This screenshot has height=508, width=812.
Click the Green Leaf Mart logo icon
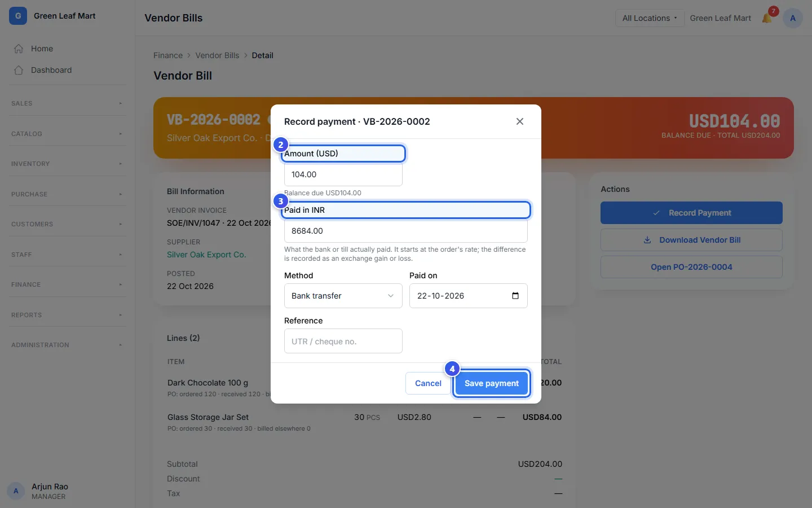(18, 16)
